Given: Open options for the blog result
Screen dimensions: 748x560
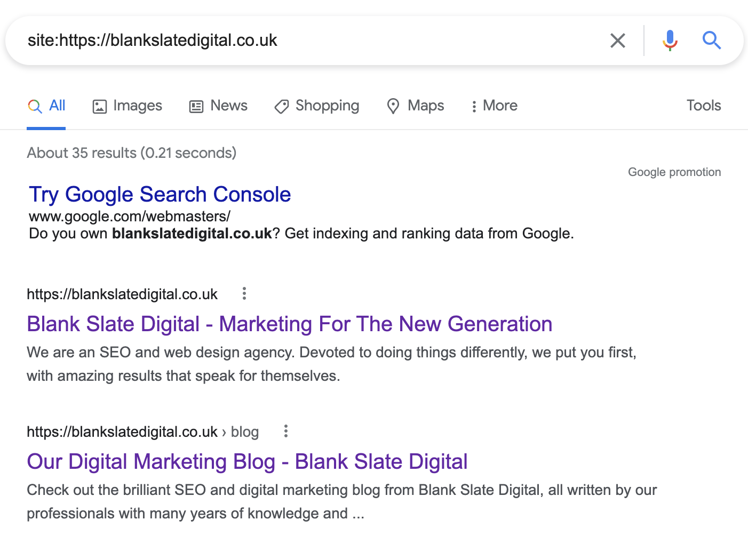Looking at the screenshot, I should click(x=286, y=431).
